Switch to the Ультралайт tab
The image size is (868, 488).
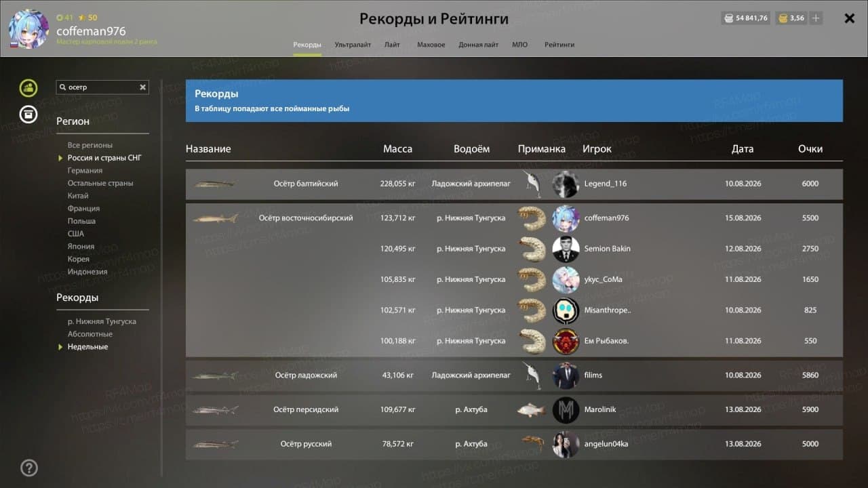tap(353, 45)
